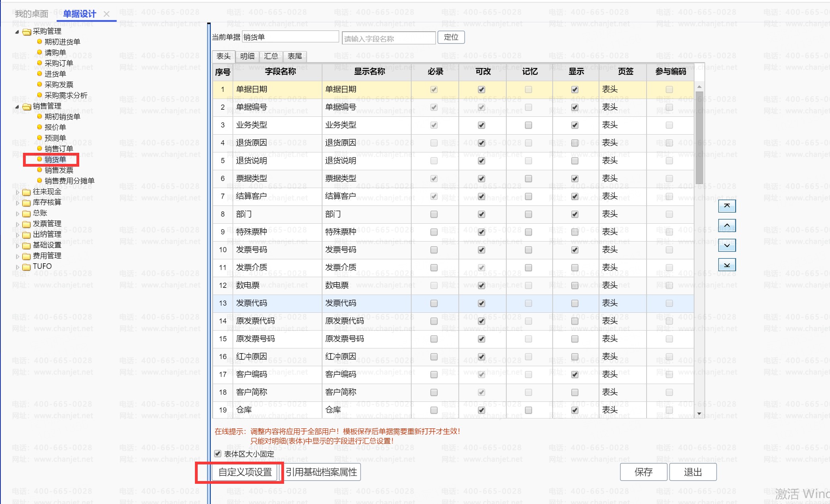830x504 pixels.
Task: Click the grid's vertical scrollbar thumb
Action: coord(699,137)
